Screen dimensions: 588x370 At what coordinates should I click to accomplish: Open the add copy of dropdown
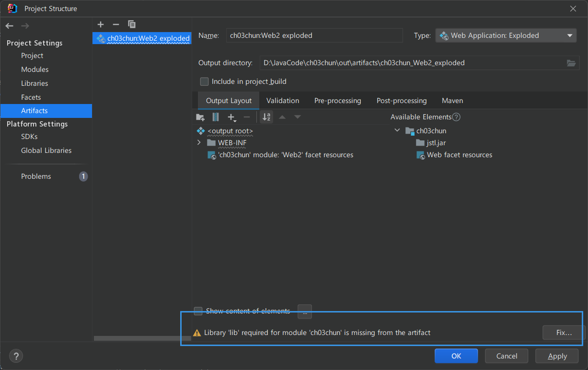point(232,117)
